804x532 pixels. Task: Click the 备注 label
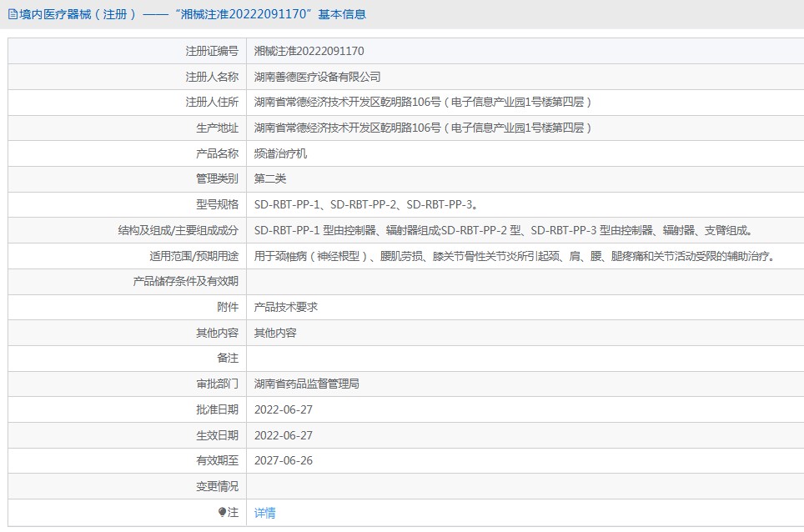pyautogui.click(x=228, y=359)
